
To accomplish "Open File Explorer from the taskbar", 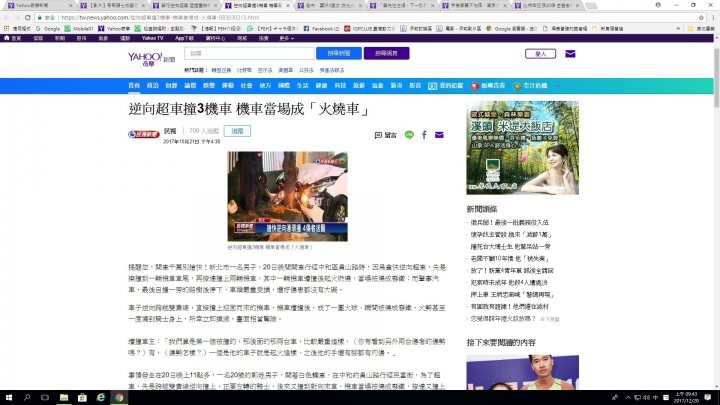I will click(x=63, y=397).
